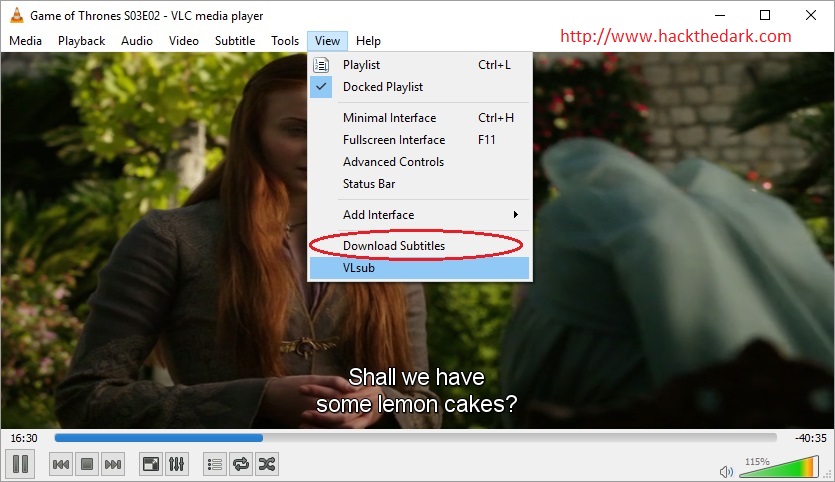The image size is (835, 482).
Task: Show the playlist toolbar icon
Action: pyautogui.click(x=215, y=464)
